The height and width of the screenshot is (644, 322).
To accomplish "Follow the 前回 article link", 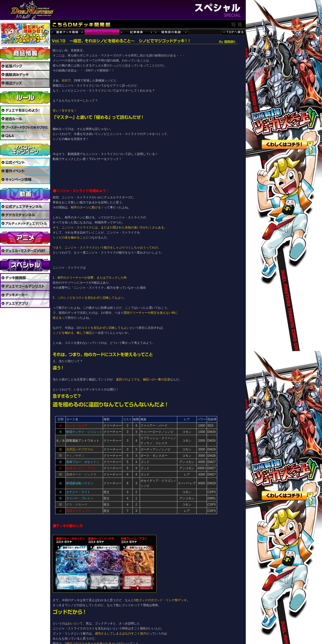I will pyautogui.click(x=64, y=80).
